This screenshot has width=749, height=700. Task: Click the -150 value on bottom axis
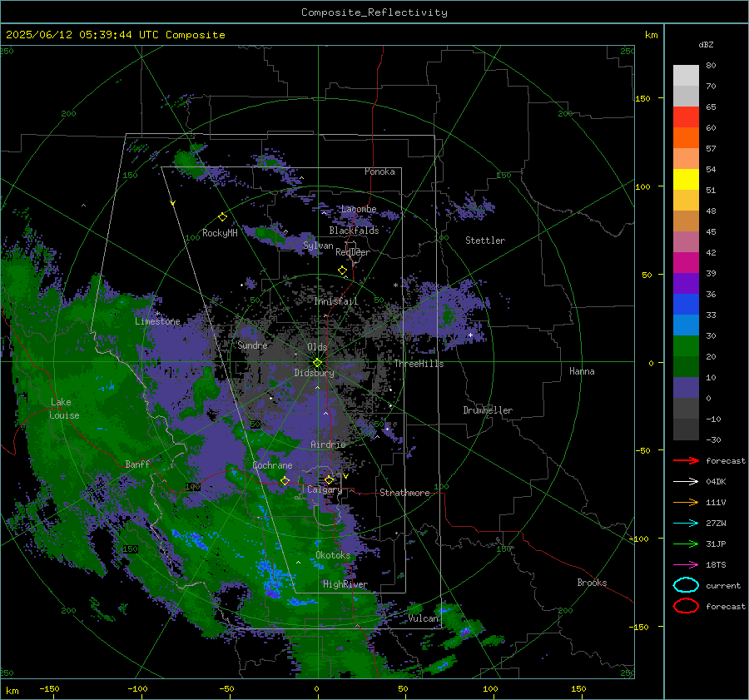click(49, 688)
